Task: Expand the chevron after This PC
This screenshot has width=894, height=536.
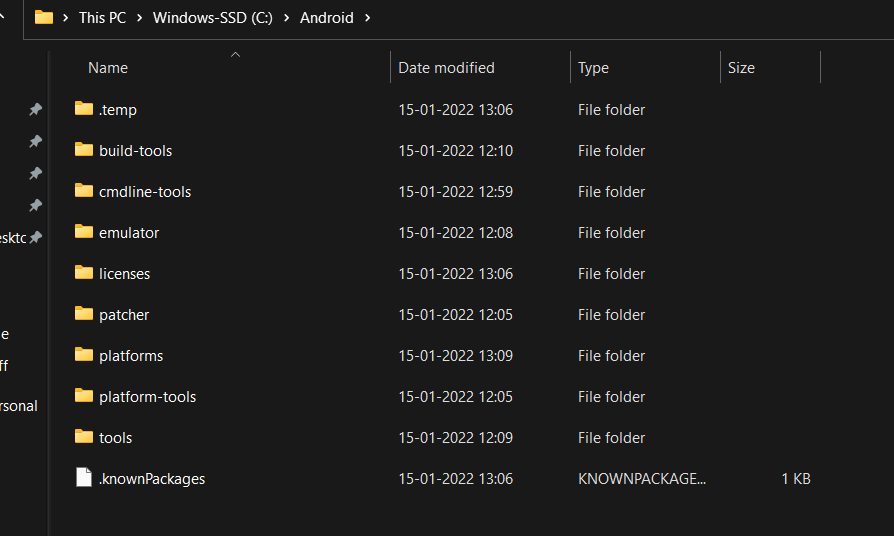Action: point(139,18)
